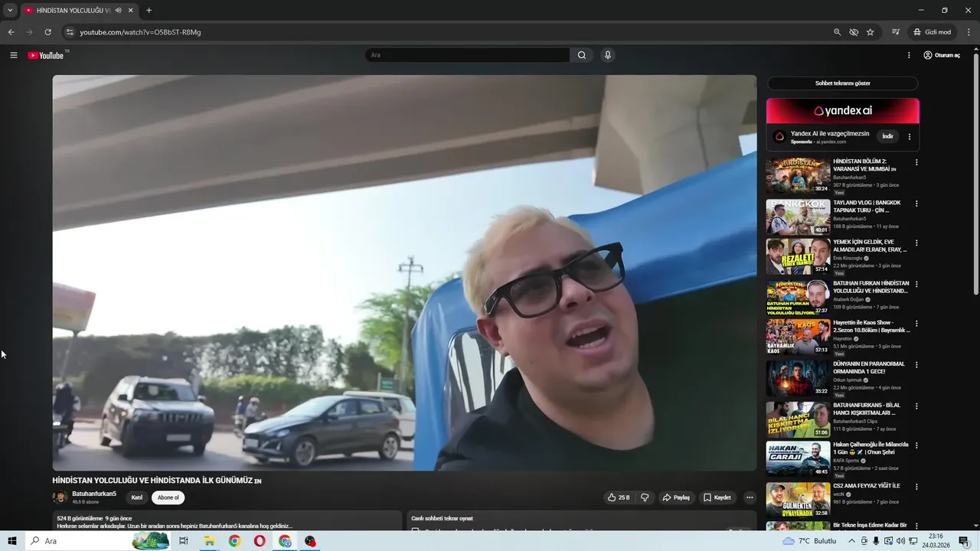Screen dimensions: 980x551
Task: Open Task View on the taskbar
Action: [184, 541]
